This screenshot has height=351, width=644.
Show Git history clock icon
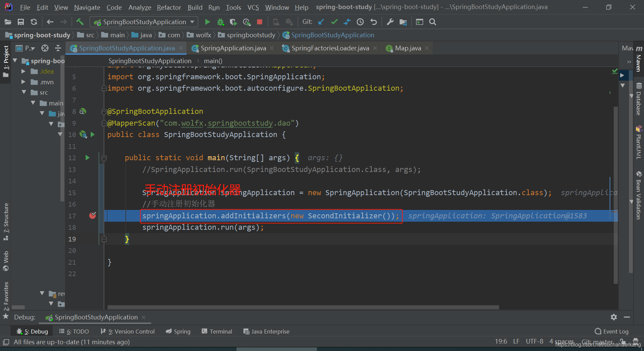(360, 22)
